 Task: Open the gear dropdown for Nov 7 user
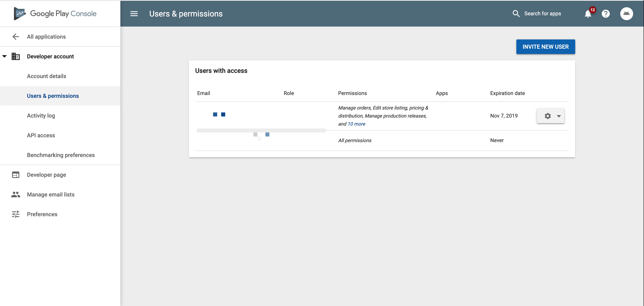tap(547, 116)
